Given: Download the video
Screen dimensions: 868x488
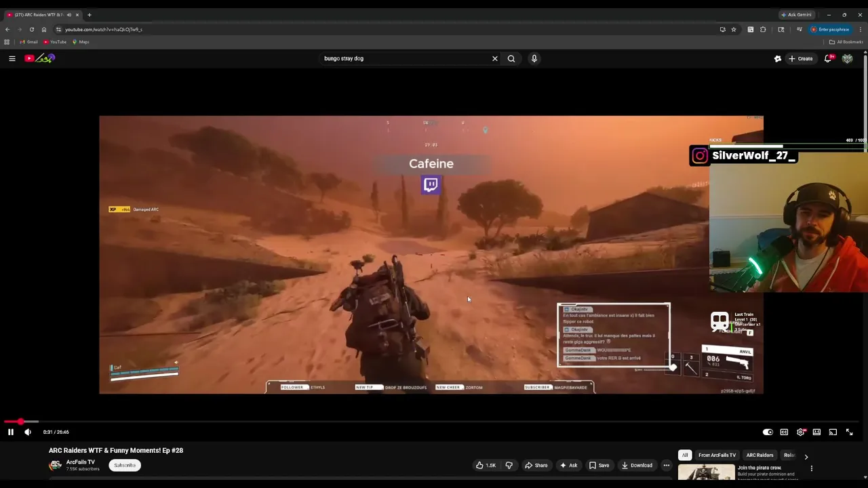Looking at the screenshot, I should (637, 465).
